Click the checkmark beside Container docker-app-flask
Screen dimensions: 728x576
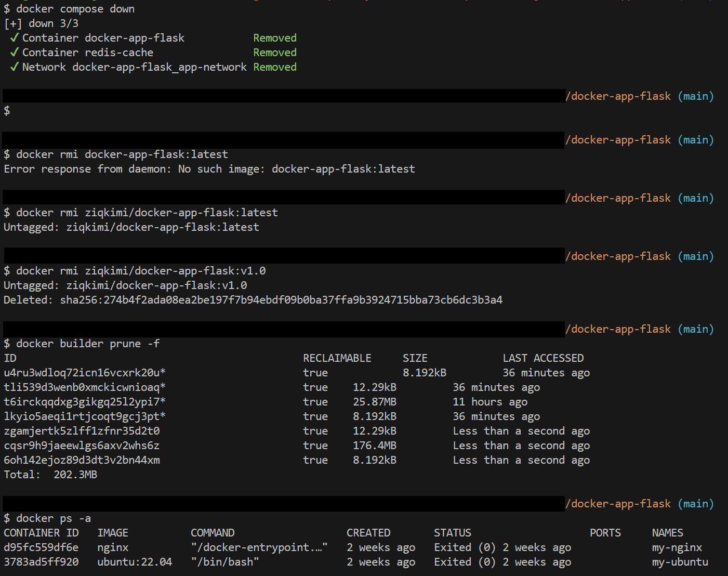[15, 37]
